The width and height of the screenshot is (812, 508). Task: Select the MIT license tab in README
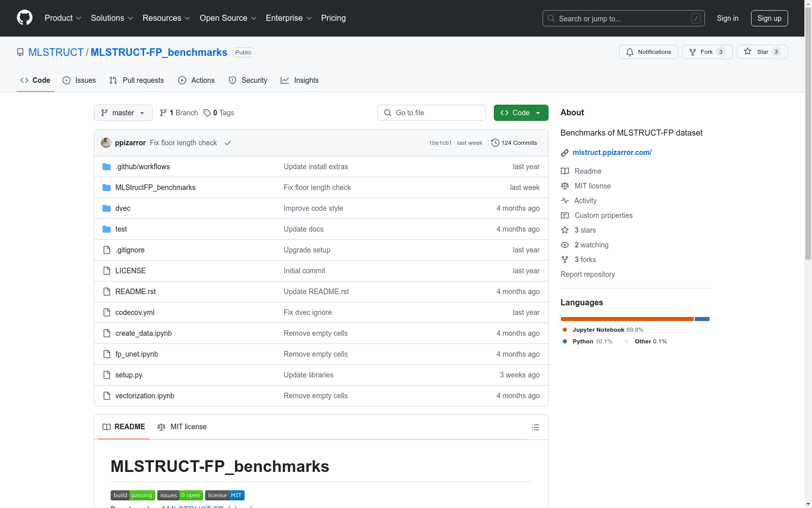click(x=182, y=427)
